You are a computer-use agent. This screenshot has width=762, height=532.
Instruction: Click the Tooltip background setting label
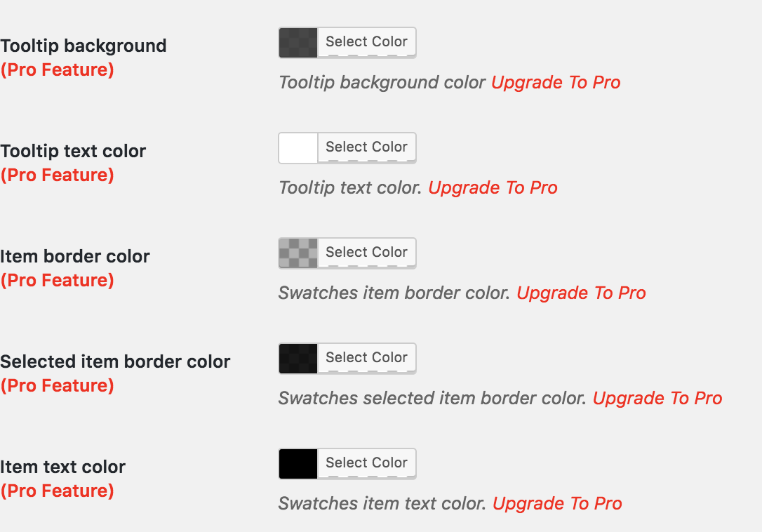(x=83, y=46)
